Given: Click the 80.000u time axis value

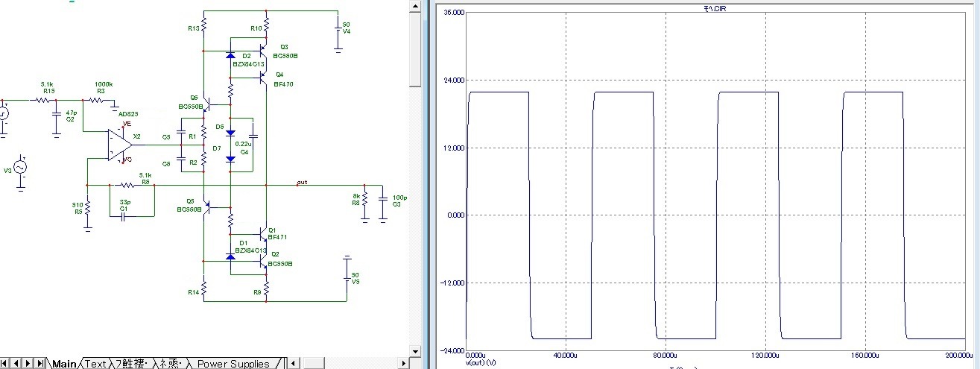Looking at the screenshot, I should click(x=665, y=355).
